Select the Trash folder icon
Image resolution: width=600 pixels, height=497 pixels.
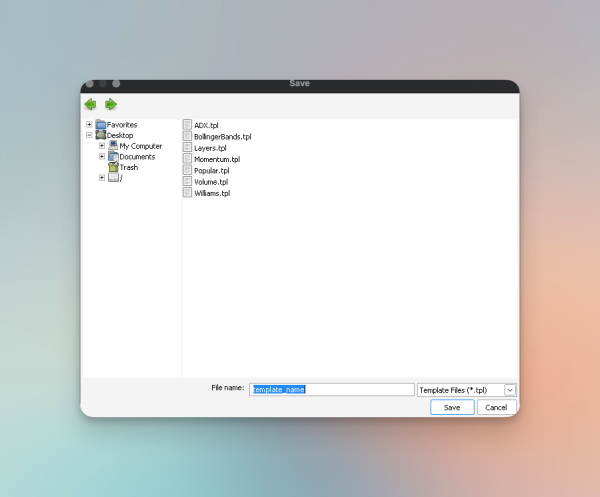[x=113, y=167]
